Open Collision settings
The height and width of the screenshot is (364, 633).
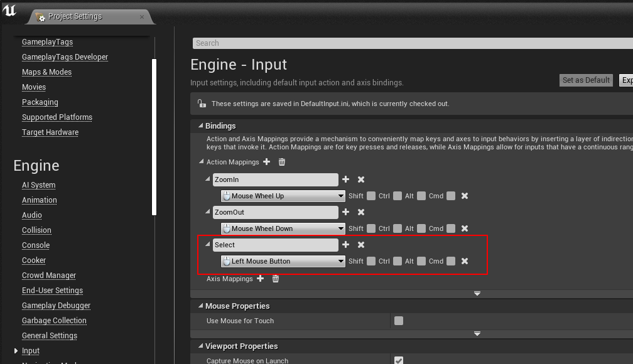[x=36, y=230]
